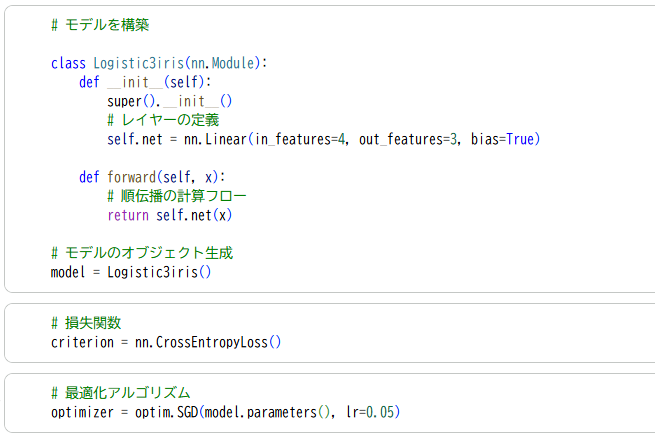This screenshot has height=436, width=655.
Task: Click the comment "# レイヤーの定義"
Action: pyautogui.click(x=163, y=120)
